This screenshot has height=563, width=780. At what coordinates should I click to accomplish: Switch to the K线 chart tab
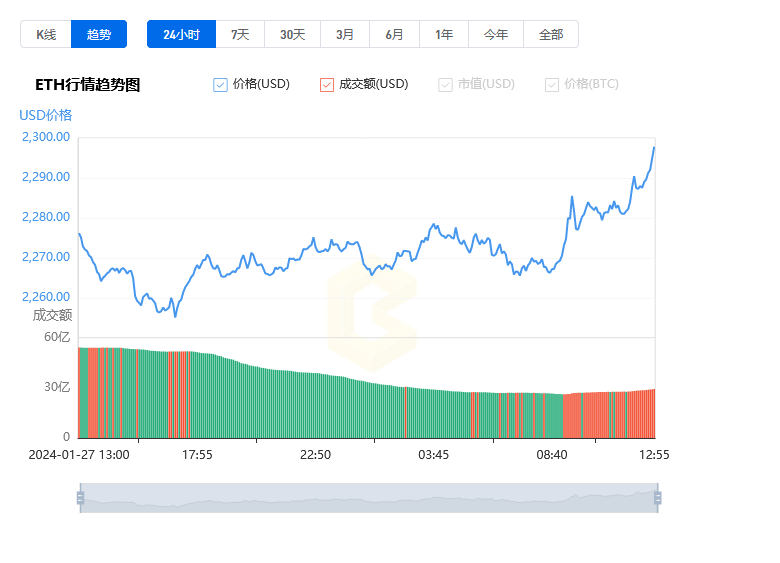[x=46, y=34]
